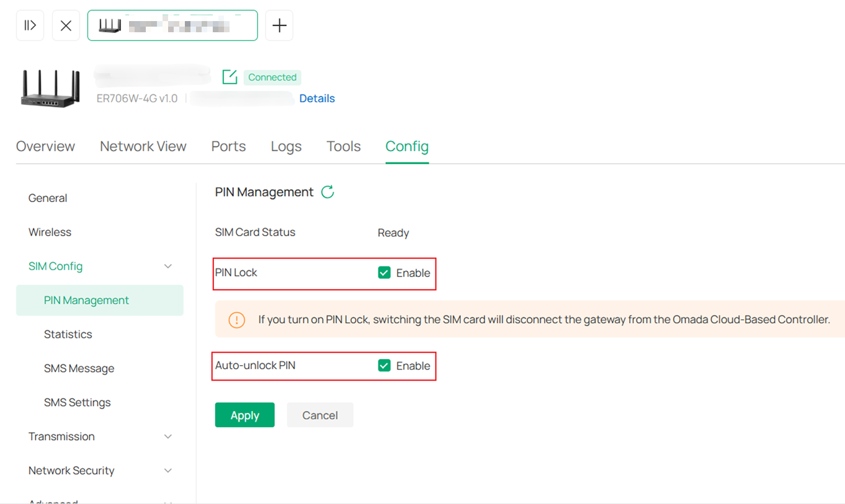Click the PIN Management heading
Screen dimensions: 845x504
coord(264,192)
